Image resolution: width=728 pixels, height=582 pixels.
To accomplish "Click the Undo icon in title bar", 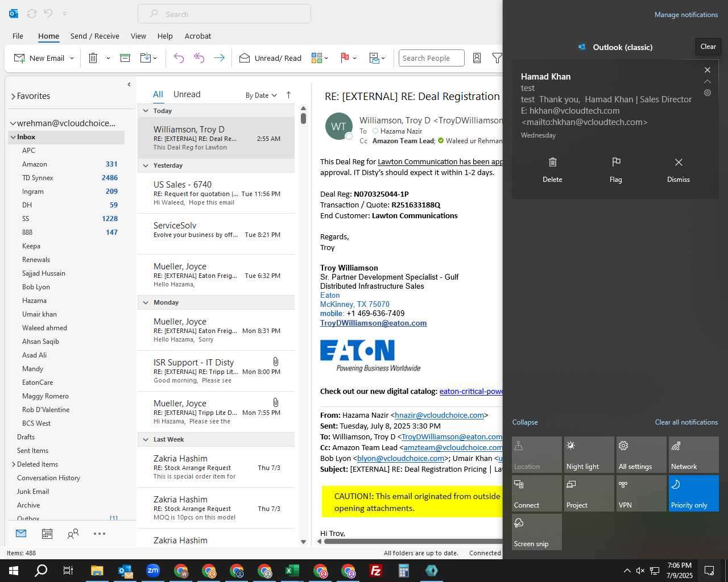I will (48, 14).
